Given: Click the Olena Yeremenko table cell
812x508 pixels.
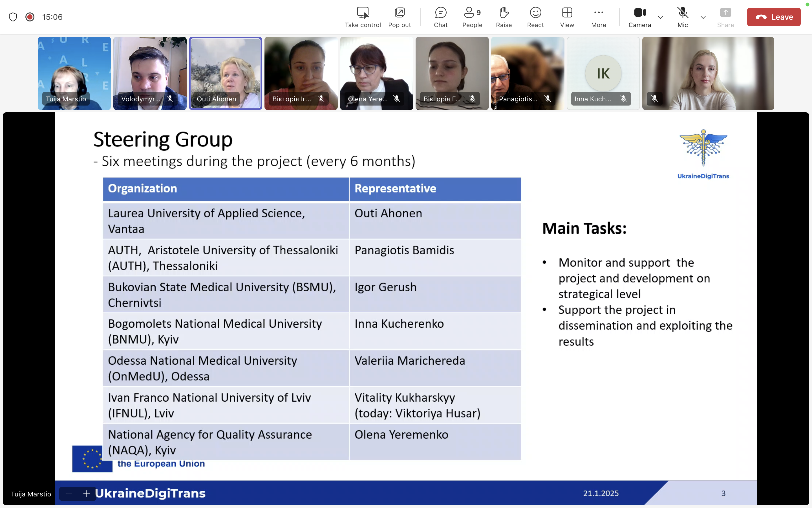Looking at the screenshot, I should point(435,442).
